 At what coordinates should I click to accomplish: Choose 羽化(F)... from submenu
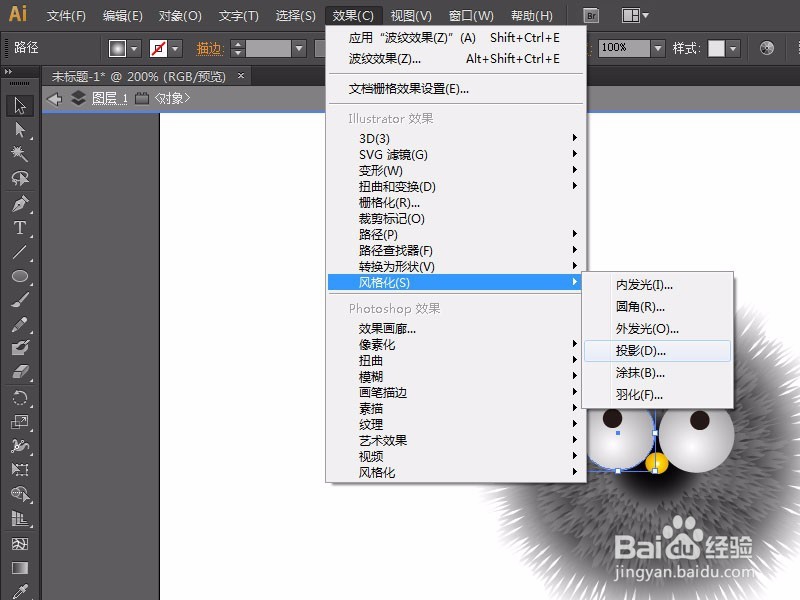coord(657,395)
